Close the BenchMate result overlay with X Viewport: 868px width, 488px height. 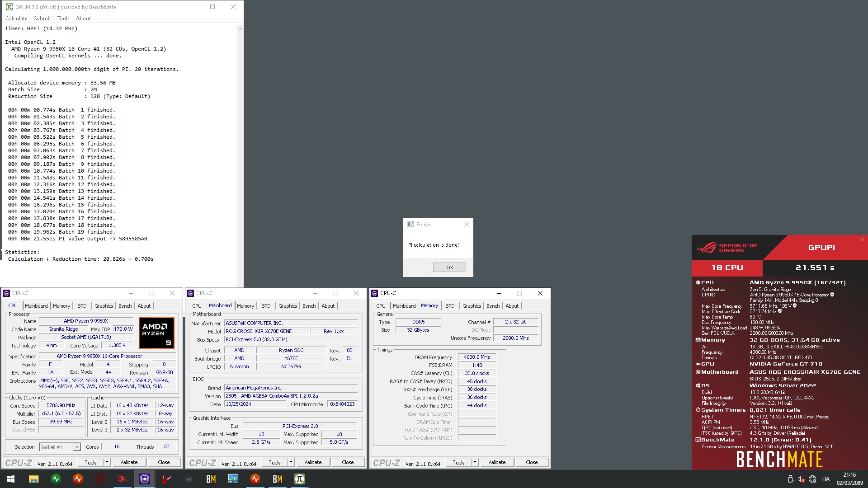click(862, 239)
